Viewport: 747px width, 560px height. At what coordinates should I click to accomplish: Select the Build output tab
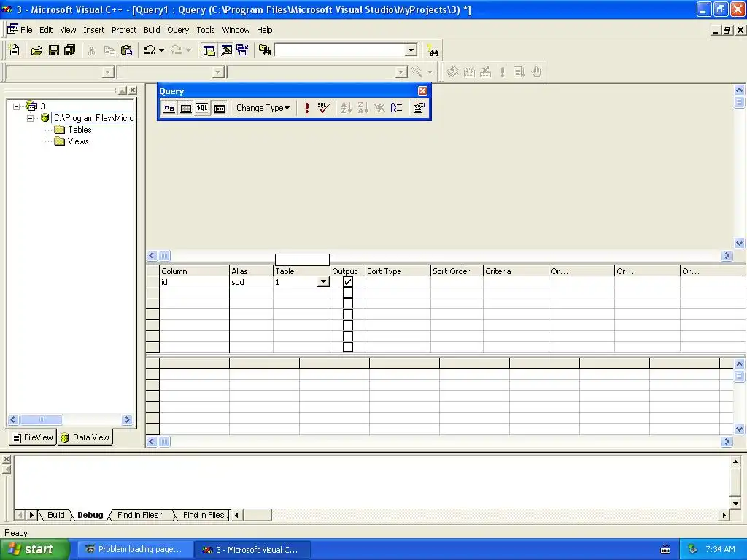55,515
